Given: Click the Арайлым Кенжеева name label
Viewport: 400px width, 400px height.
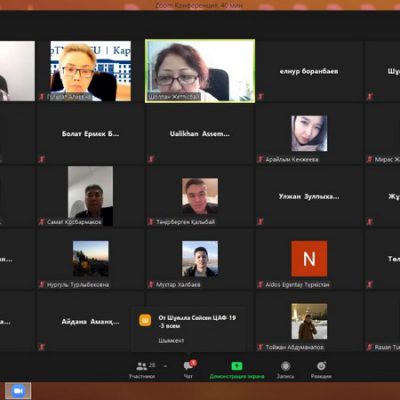Looking at the screenshot, I should [x=292, y=159].
